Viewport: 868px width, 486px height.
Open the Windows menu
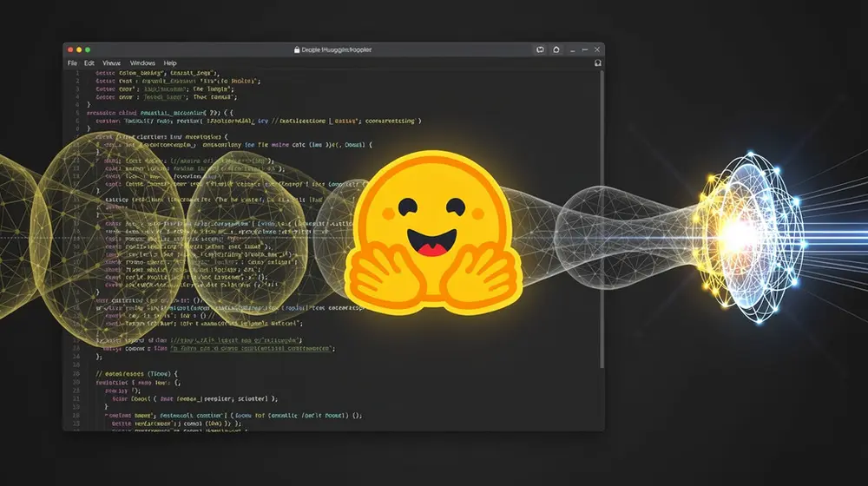tap(142, 63)
